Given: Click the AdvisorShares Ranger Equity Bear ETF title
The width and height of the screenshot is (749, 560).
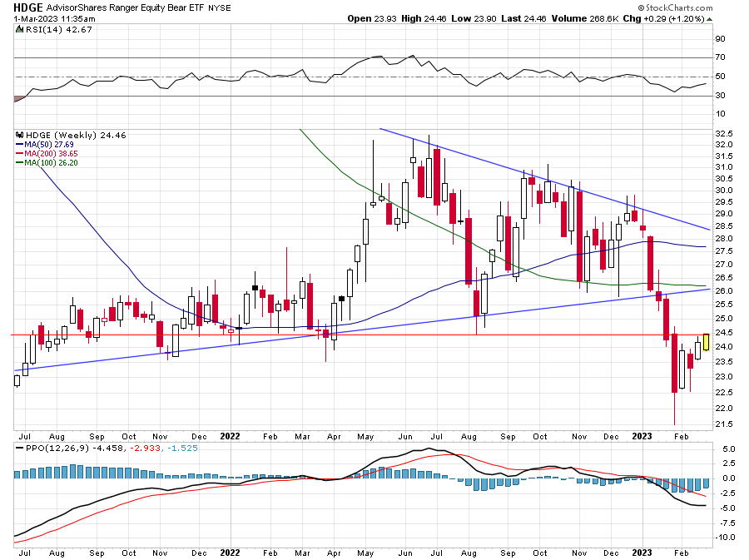Looking at the screenshot, I should point(126,8).
